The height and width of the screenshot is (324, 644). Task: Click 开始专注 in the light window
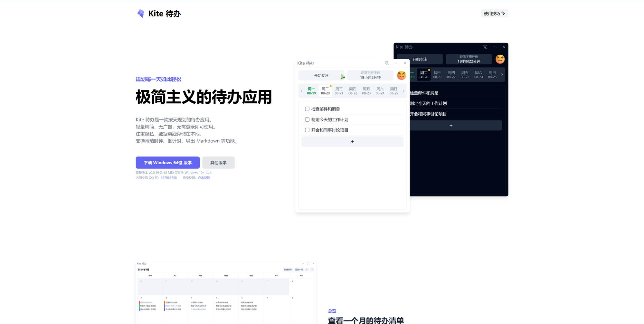click(321, 75)
